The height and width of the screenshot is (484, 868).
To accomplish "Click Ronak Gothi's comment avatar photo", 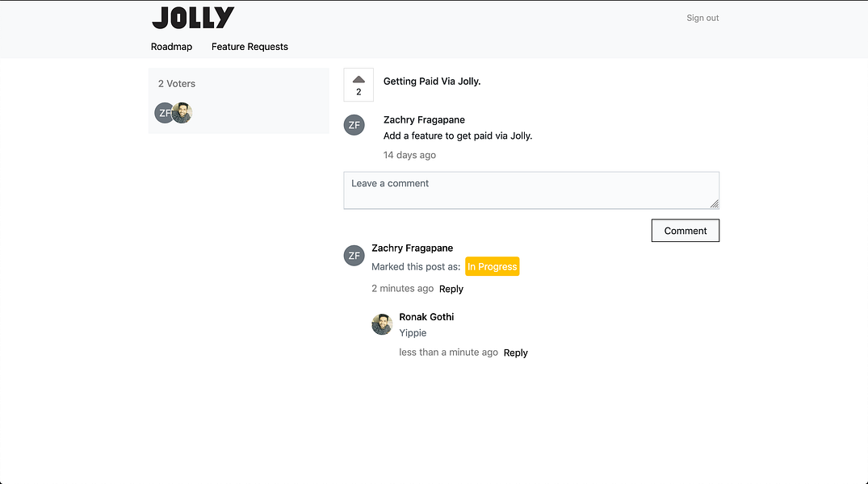I will (382, 324).
